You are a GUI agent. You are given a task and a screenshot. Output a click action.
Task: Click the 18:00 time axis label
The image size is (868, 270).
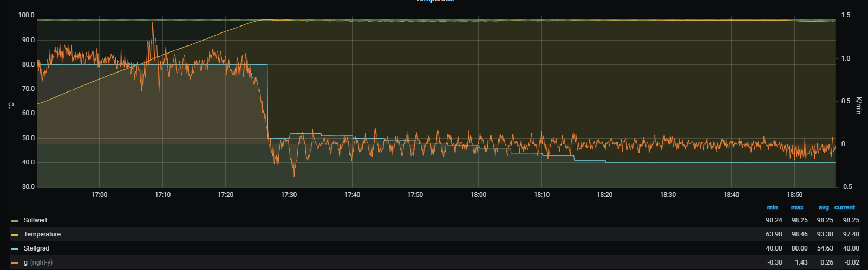(478, 195)
